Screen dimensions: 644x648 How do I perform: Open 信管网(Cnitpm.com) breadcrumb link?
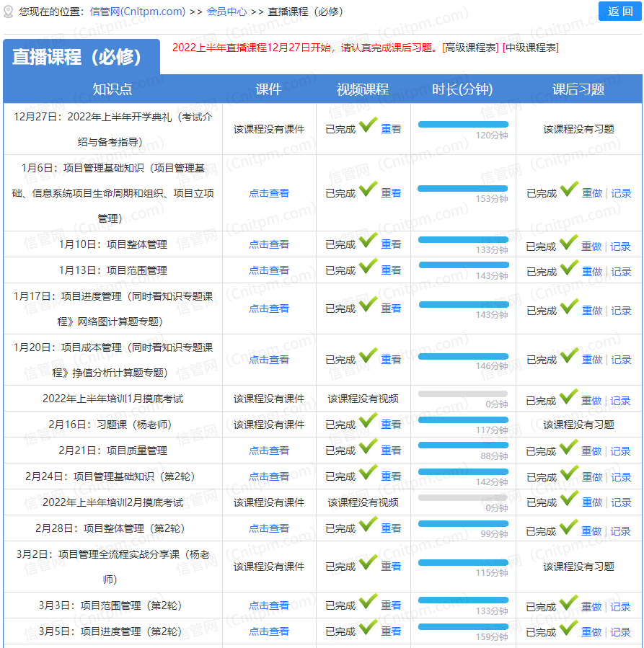138,12
